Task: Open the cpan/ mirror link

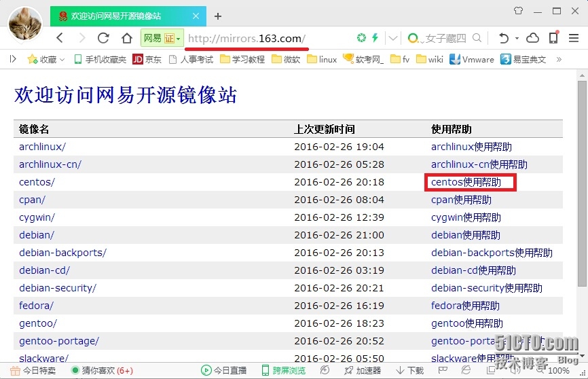Action: click(x=32, y=200)
